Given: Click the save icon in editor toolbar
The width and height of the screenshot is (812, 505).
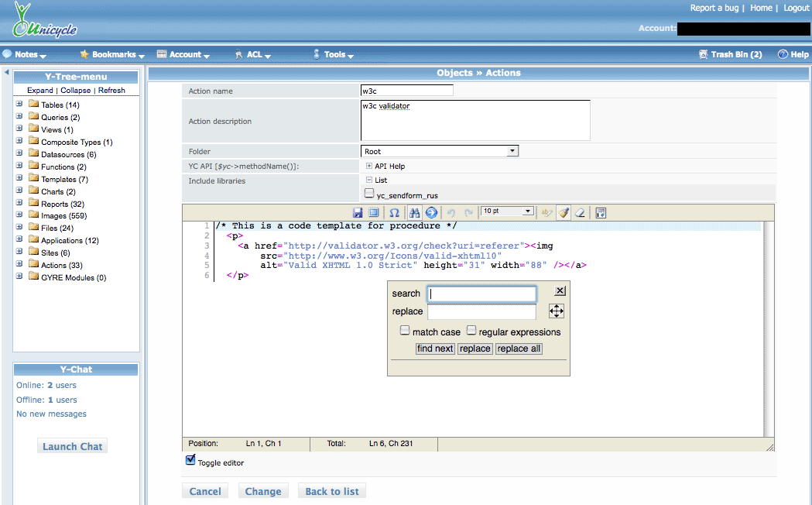Looking at the screenshot, I should 358,212.
